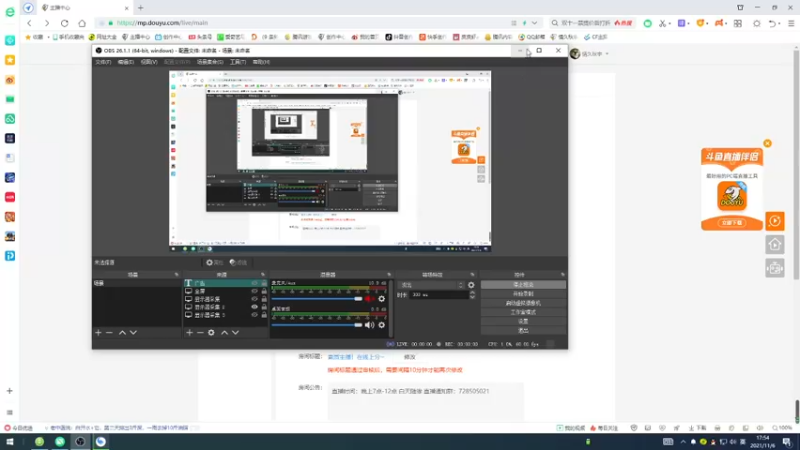Toggle visibility of the 显示器采集 3 source
The width and height of the screenshot is (800, 450).
point(255,315)
